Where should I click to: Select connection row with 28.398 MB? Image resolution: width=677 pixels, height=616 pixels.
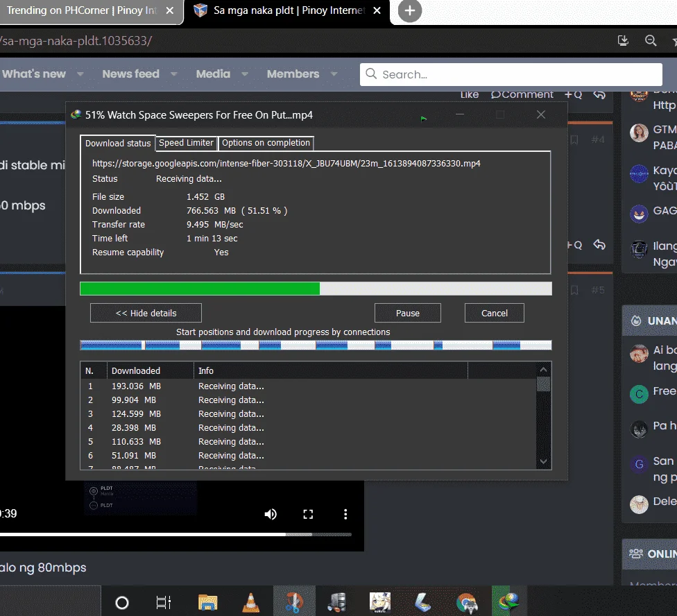click(308, 427)
